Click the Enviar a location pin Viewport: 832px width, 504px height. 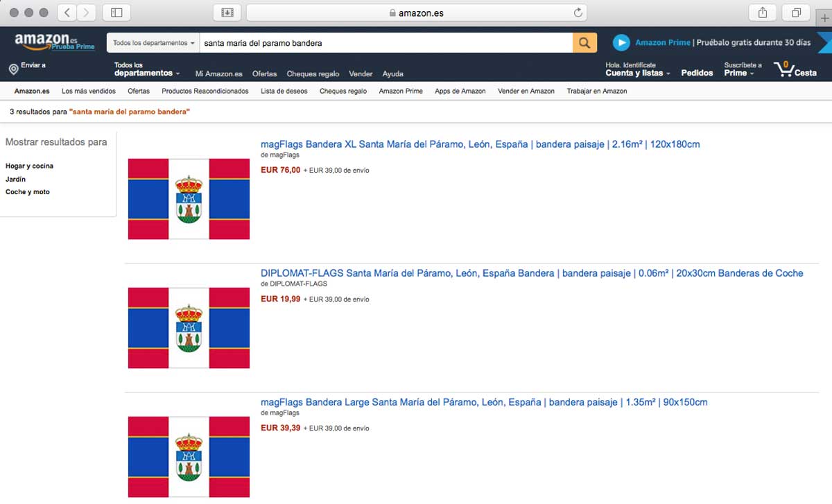click(x=13, y=69)
